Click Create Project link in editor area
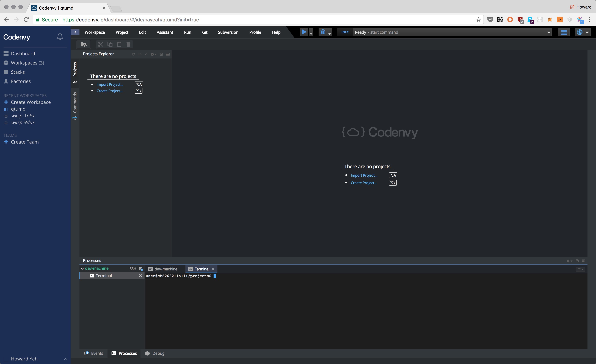The image size is (596, 364). click(x=364, y=183)
